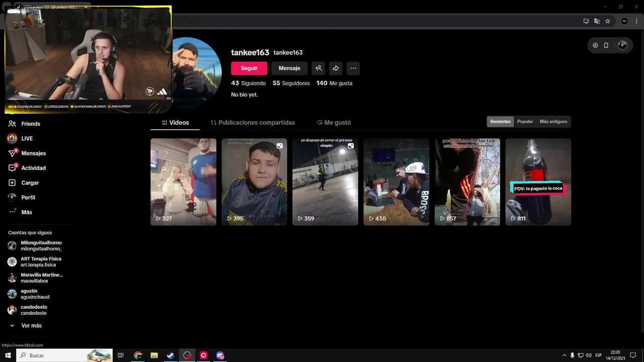Click the translate page icon in address bar
This screenshot has width=644, height=362.
597,21
